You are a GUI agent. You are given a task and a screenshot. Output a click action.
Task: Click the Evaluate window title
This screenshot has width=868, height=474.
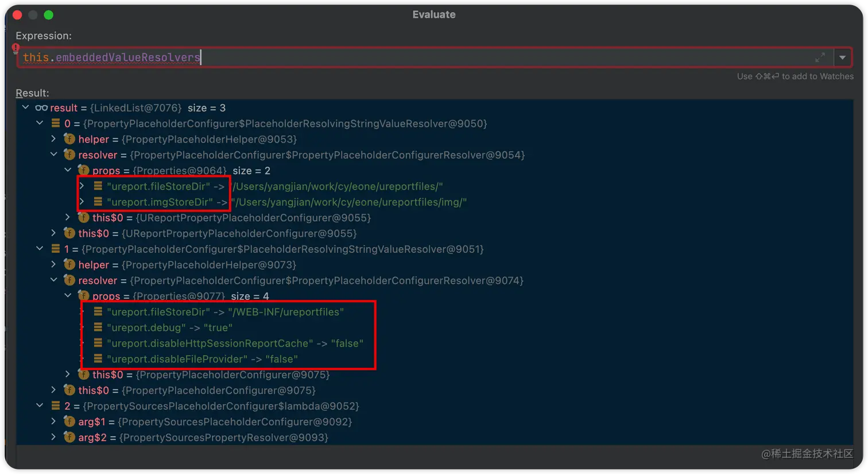[434, 15]
